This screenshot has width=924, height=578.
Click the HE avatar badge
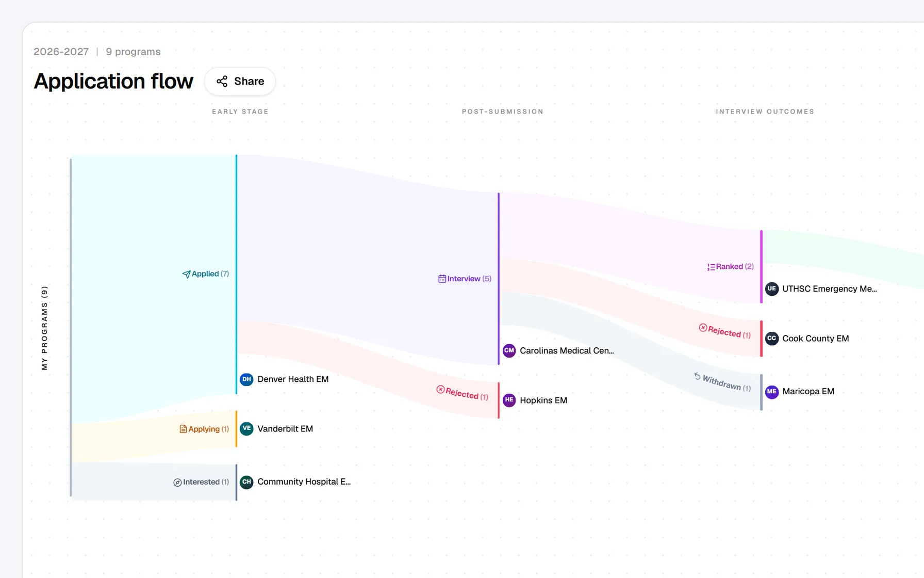point(509,400)
